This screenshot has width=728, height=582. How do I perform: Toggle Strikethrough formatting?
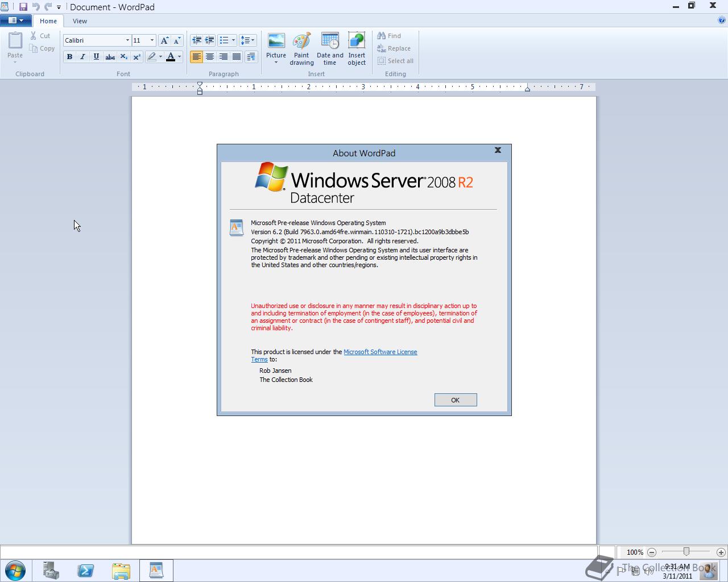point(110,57)
